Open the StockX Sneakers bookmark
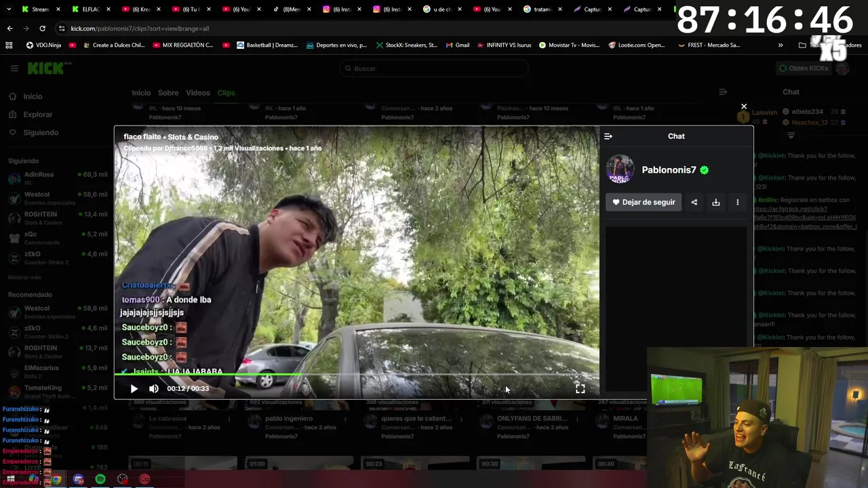Image resolution: width=868 pixels, height=488 pixels. [407, 45]
